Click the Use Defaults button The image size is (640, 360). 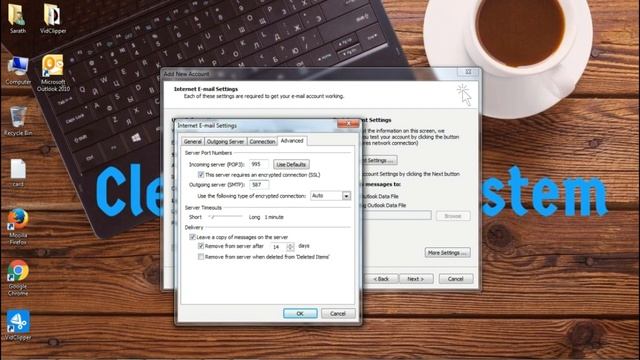[291, 164]
